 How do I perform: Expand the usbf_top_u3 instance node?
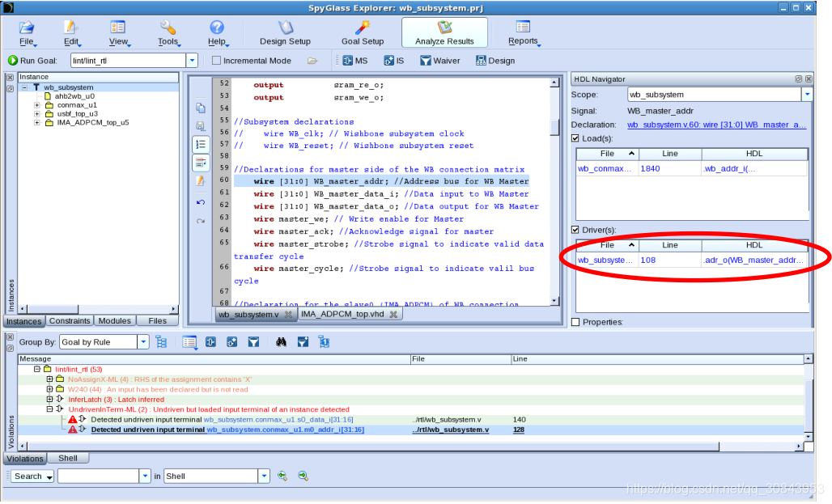37,113
